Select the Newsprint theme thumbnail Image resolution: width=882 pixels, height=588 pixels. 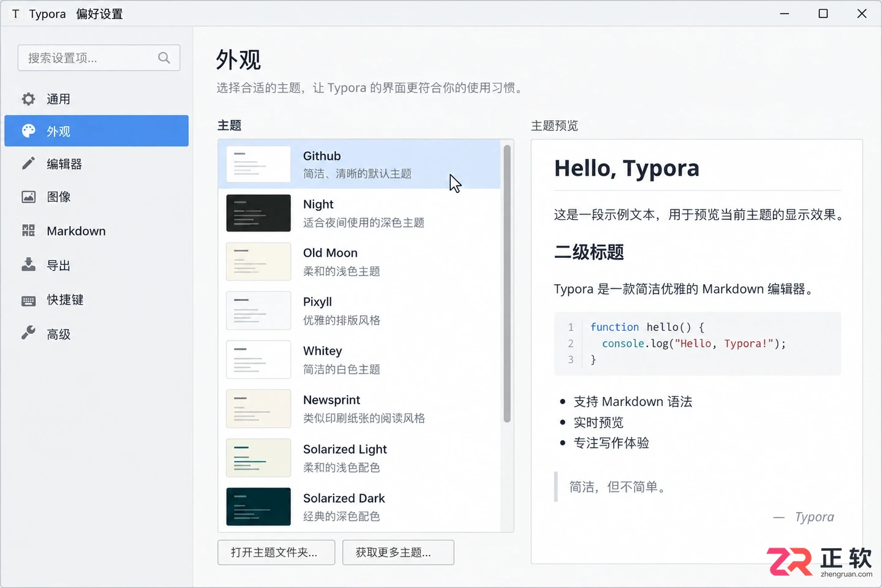[258, 409]
